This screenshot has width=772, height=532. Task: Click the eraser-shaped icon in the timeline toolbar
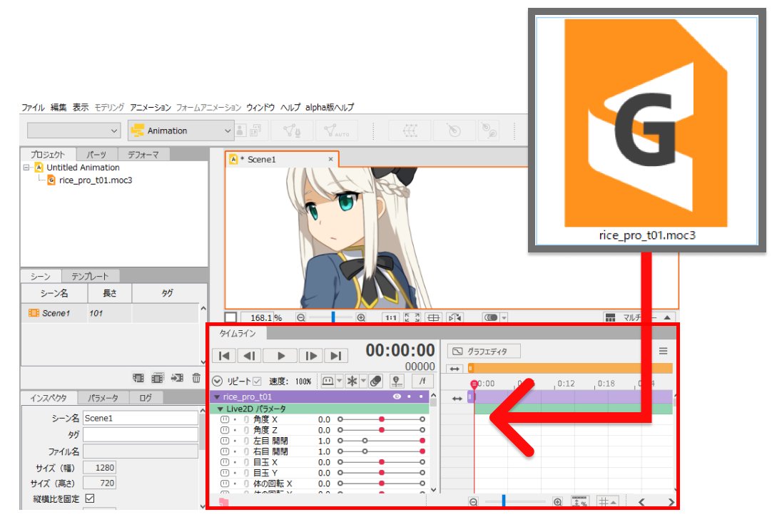point(376,381)
